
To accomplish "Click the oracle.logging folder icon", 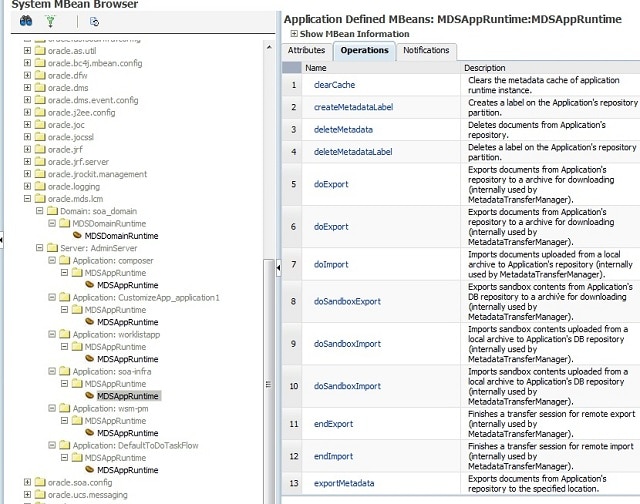I will 40,186.
